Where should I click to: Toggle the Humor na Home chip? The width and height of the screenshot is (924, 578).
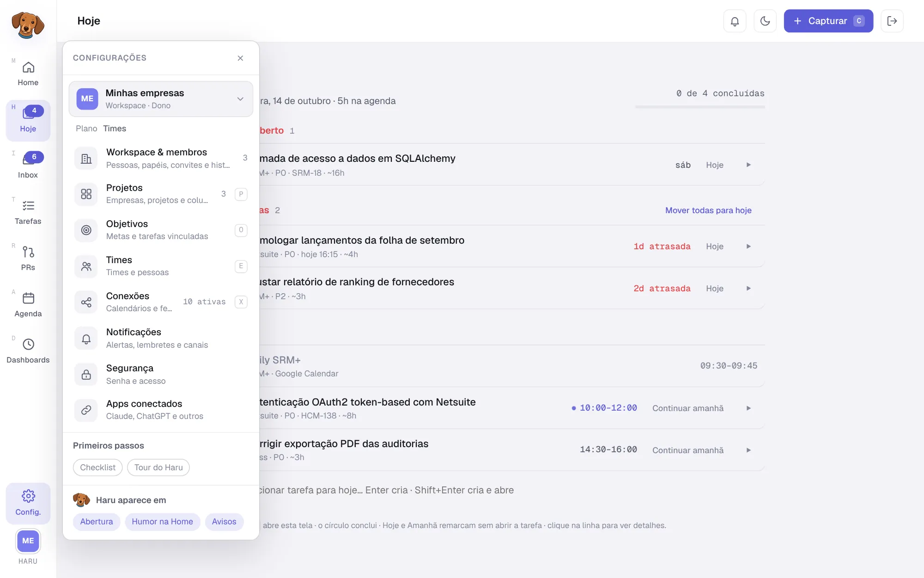pos(162,522)
